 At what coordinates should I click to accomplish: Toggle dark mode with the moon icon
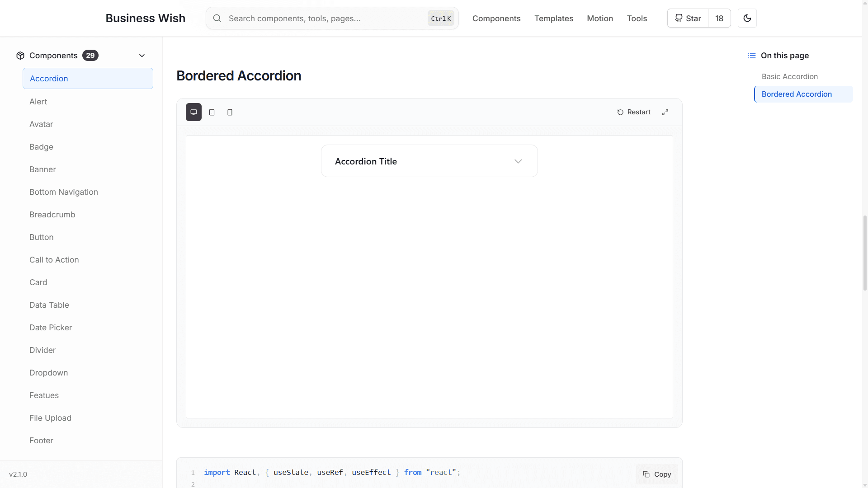tap(747, 18)
